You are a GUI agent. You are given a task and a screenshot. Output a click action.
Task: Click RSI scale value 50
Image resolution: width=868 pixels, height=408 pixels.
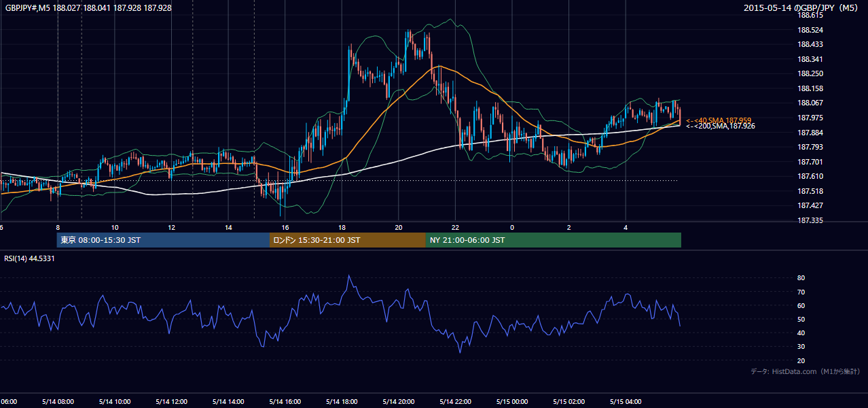coord(801,319)
